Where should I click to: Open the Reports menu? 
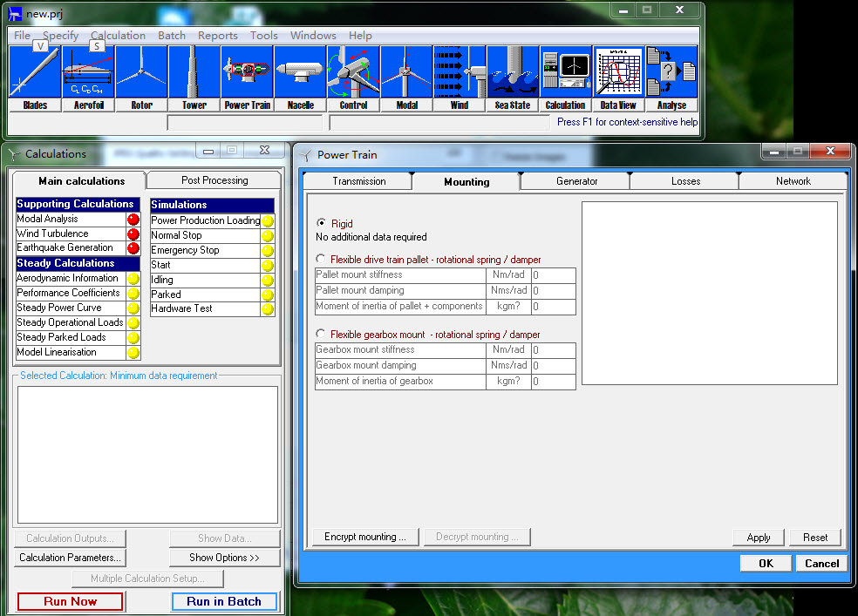click(218, 36)
